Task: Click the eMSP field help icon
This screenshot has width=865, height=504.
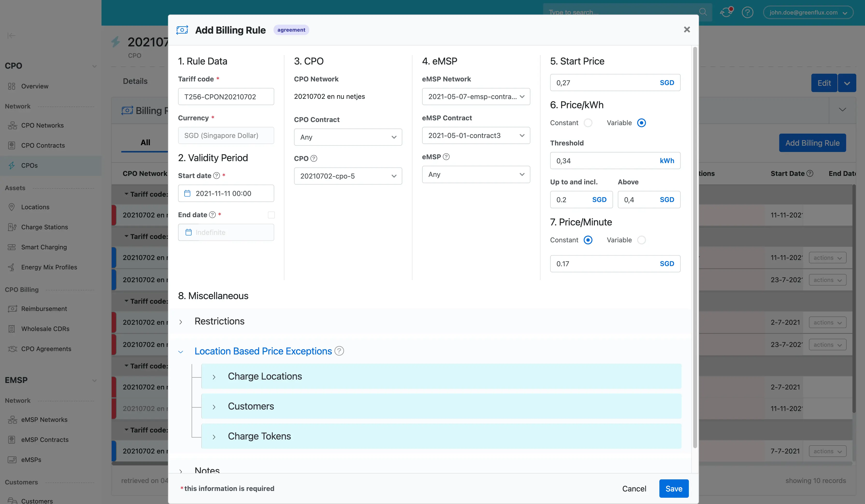Action: point(446,157)
